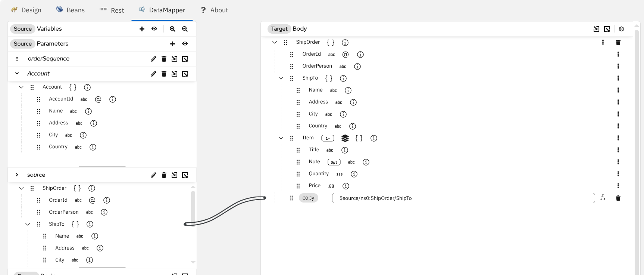
Task: Delete the ShipOrder target mapping
Action: pos(618,42)
